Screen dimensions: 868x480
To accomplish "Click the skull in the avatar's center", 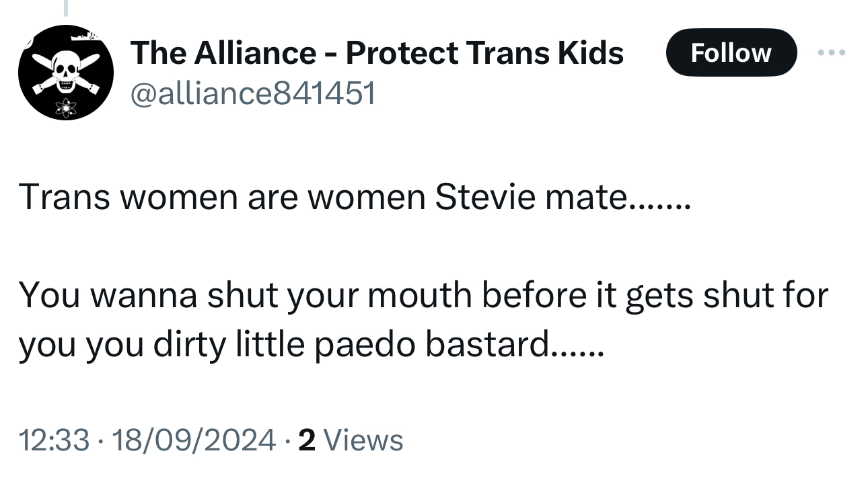I will [66, 71].
